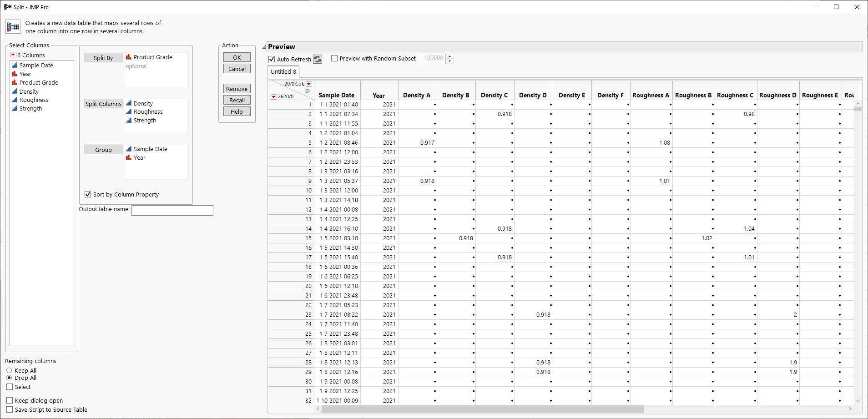Select Roughness in the Split Columns box
This screenshot has width=868, height=419.
click(148, 112)
